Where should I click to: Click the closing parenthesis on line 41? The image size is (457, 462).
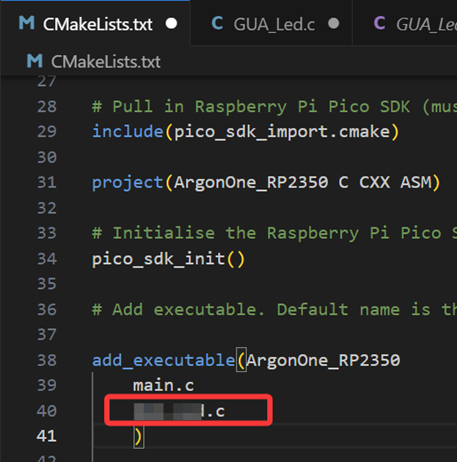tap(138, 437)
